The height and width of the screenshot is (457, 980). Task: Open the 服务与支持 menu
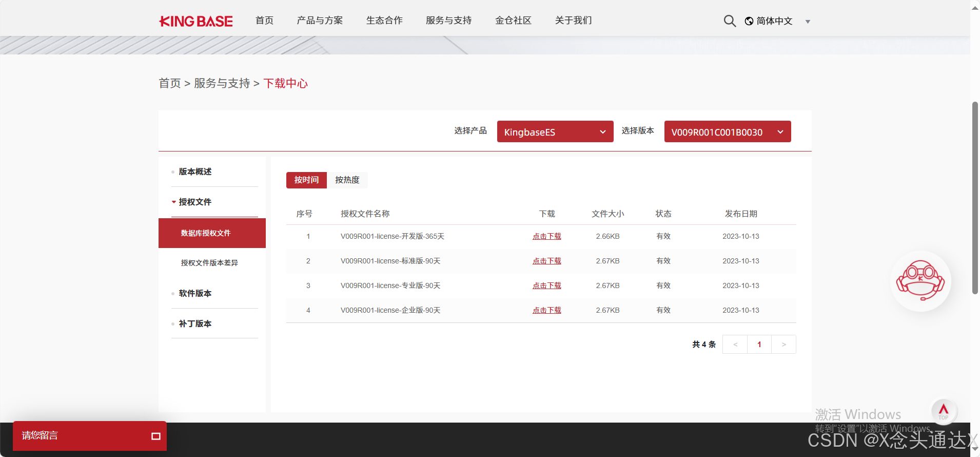pos(449,21)
